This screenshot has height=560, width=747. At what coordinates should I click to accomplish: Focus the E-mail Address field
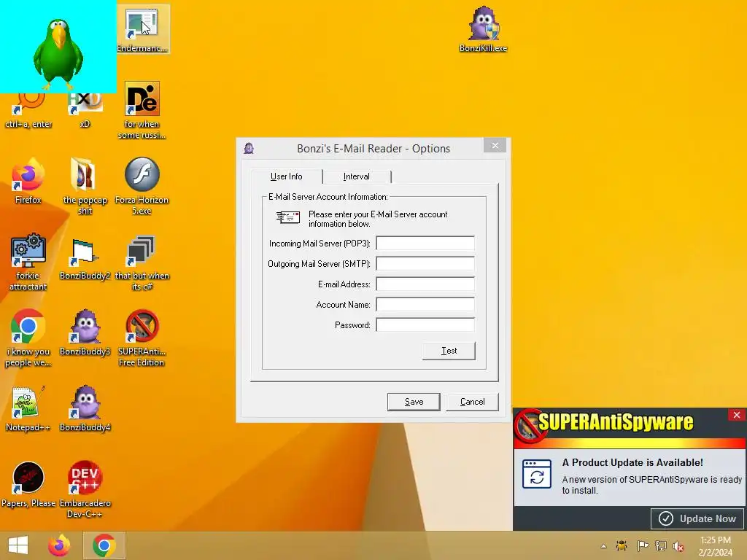click(425, 284)
